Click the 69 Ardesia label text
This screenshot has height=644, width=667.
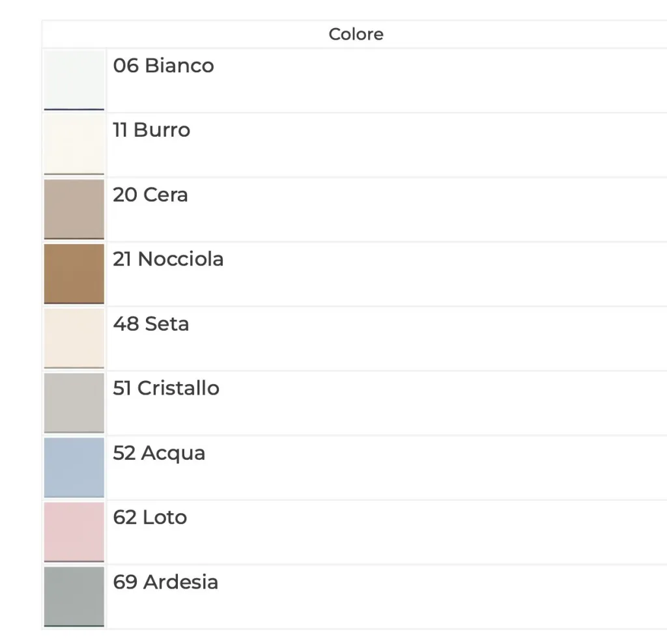point(165,582)
